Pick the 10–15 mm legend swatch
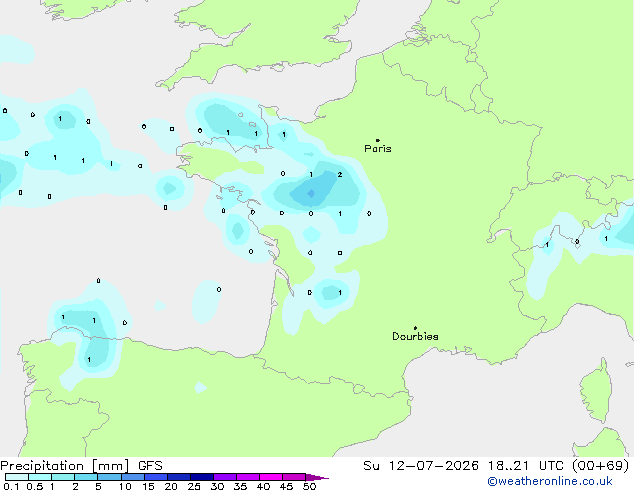Screen dimensions: 634x490 (133, 477)
